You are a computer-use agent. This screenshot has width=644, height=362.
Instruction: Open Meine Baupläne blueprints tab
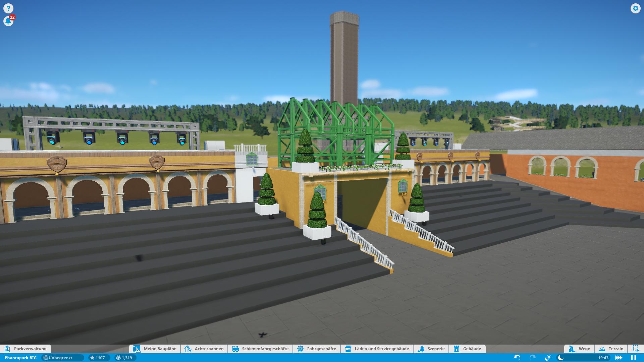(155, 349)
